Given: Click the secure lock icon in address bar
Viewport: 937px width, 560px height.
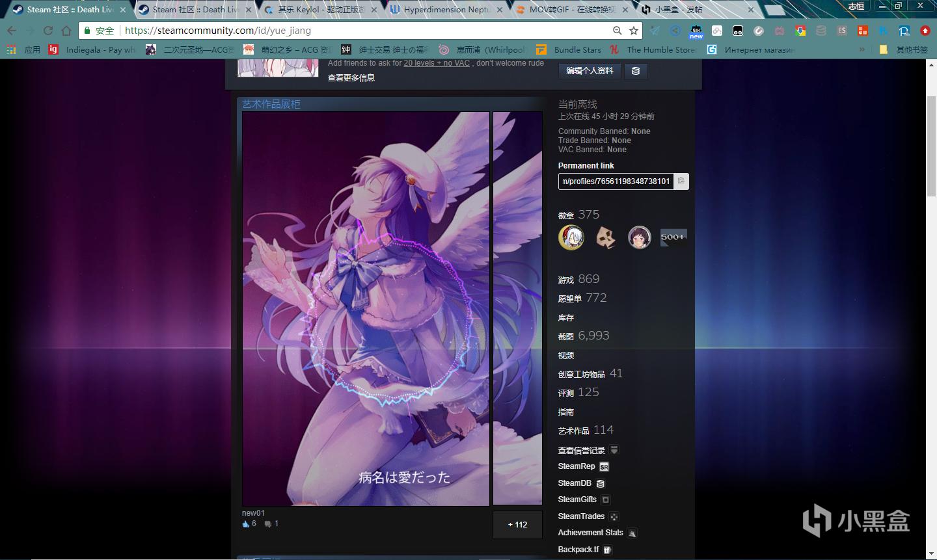Looking at the screenshot, I should pos(87,31).
